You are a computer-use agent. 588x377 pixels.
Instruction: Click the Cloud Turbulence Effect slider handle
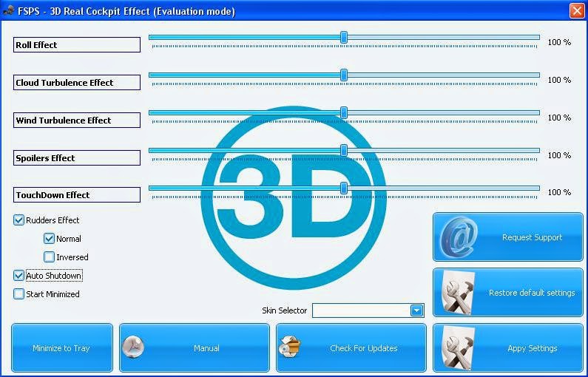(x=343, y=75)
